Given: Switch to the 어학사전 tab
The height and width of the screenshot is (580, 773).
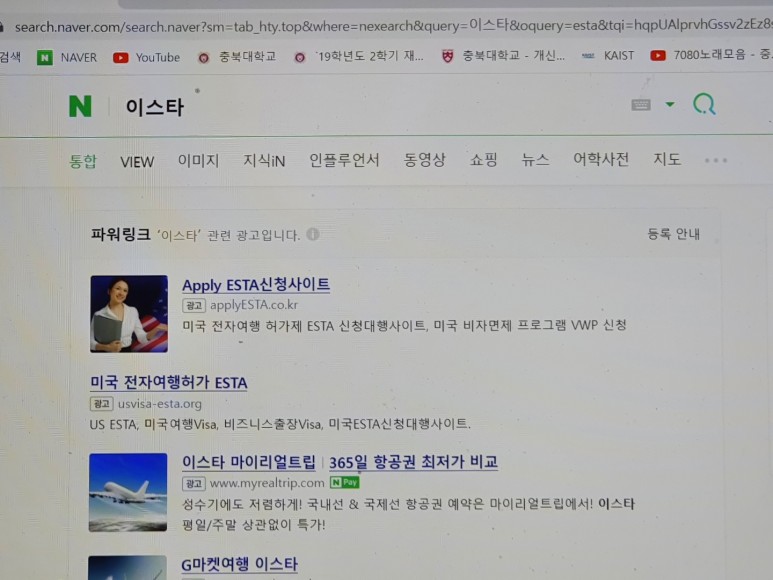Looking at the screenshot, I should 601,159.
